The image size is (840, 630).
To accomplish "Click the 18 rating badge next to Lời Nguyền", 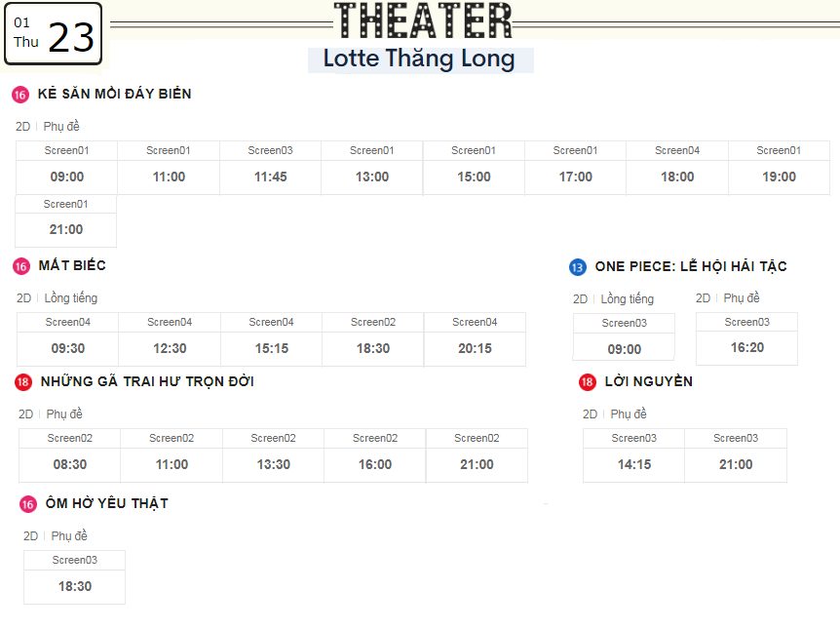I will pyautogui.click(x=588, y=381).
